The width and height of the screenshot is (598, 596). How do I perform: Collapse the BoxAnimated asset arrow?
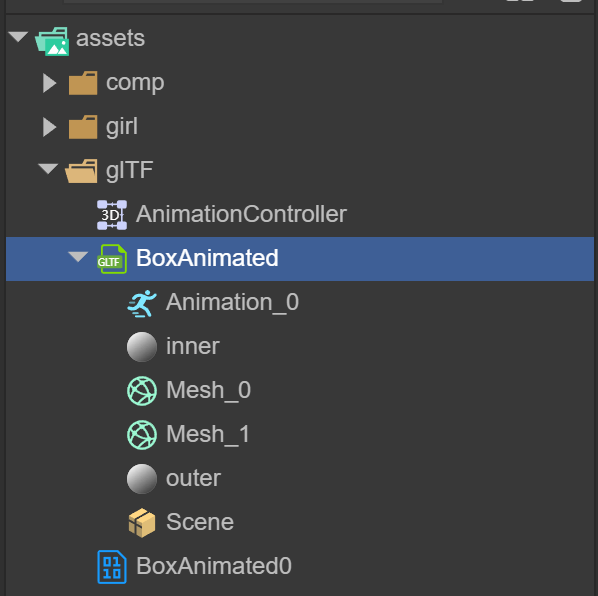coord(78,257)
